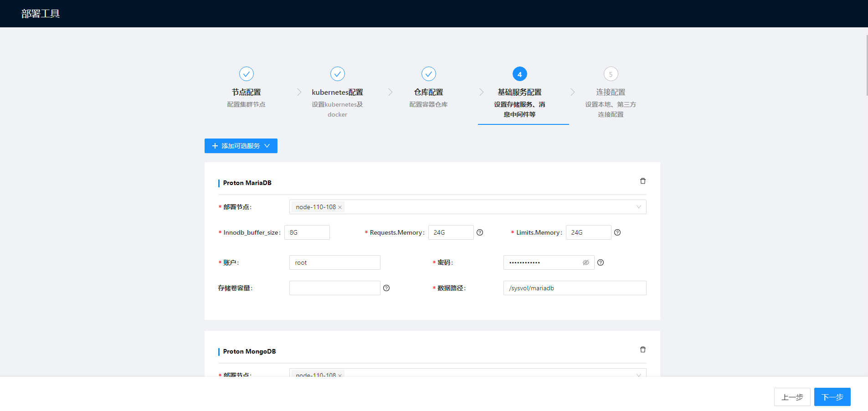The width and height of the screenshot is (868, 411).
Task: Go to step 节点配置
Action: (x=246, y=92)
